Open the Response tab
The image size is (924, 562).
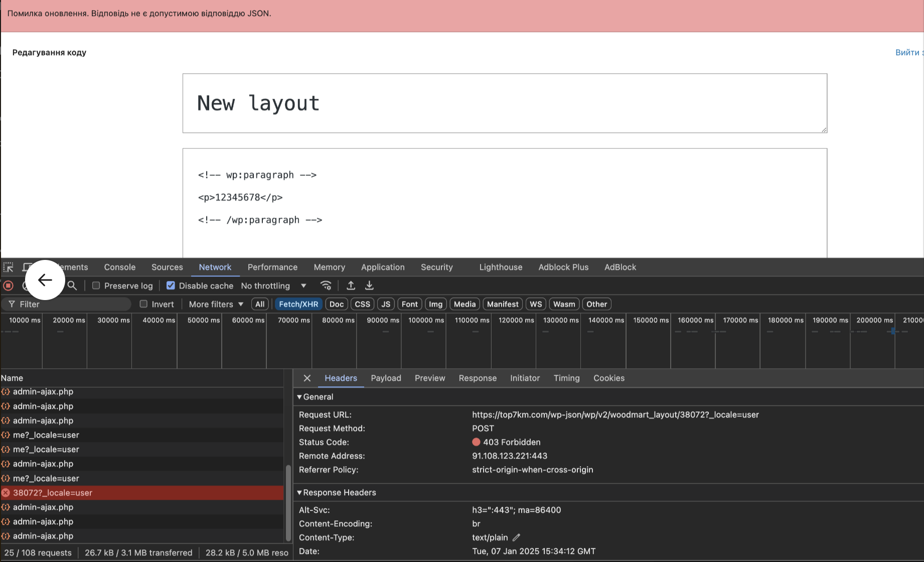(x=478, y=378)
